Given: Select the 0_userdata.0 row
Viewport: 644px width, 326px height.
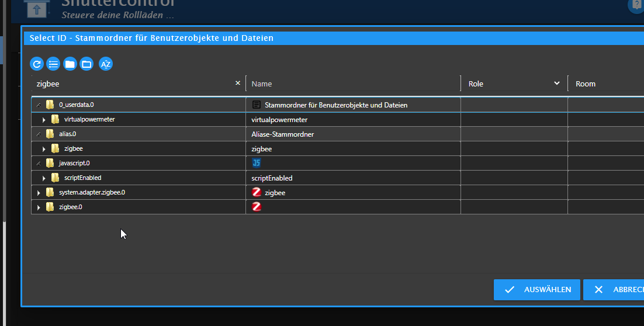Looking at the screenshot, I should (x=338, y=105).
